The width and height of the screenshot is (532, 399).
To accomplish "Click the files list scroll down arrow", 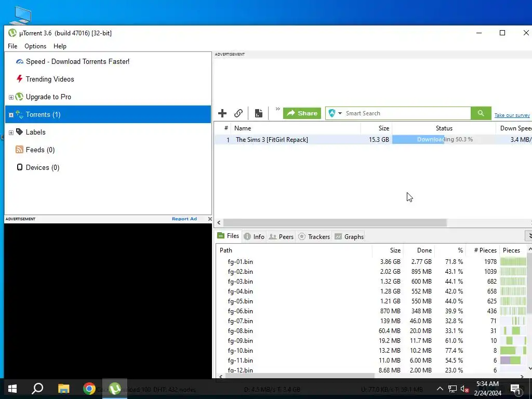I will point(529,368).
